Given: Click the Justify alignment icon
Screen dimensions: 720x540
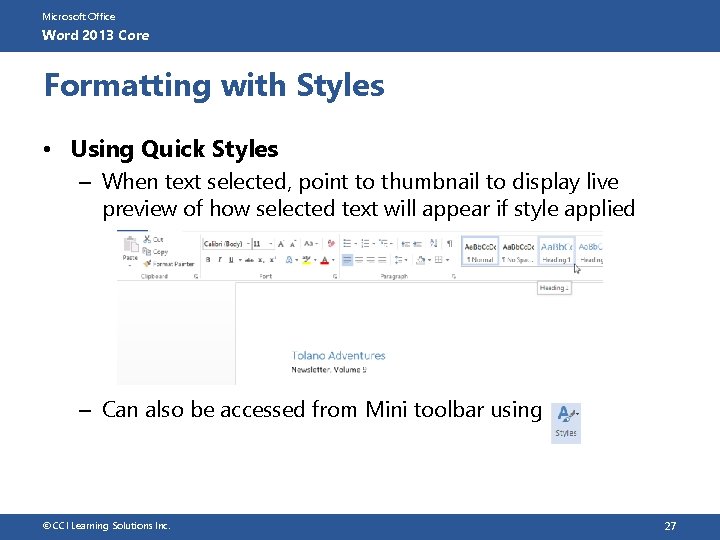Looking at the screenshot, I should point(382,260).
